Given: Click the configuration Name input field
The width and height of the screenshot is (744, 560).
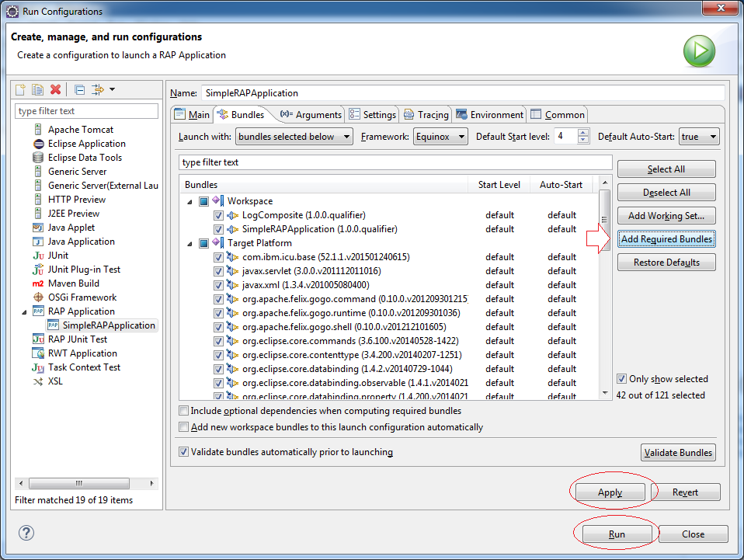Looking at the screenshot, I should (x=463, y=93).
